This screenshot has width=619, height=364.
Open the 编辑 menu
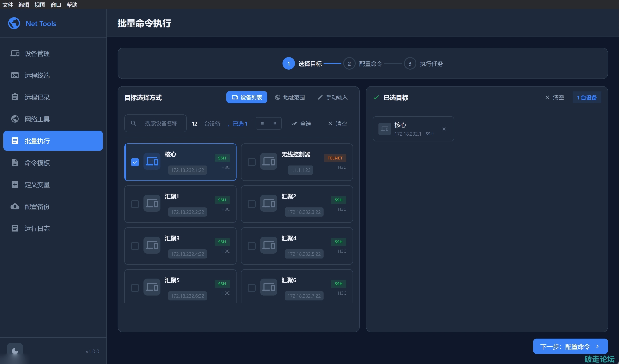24,5
